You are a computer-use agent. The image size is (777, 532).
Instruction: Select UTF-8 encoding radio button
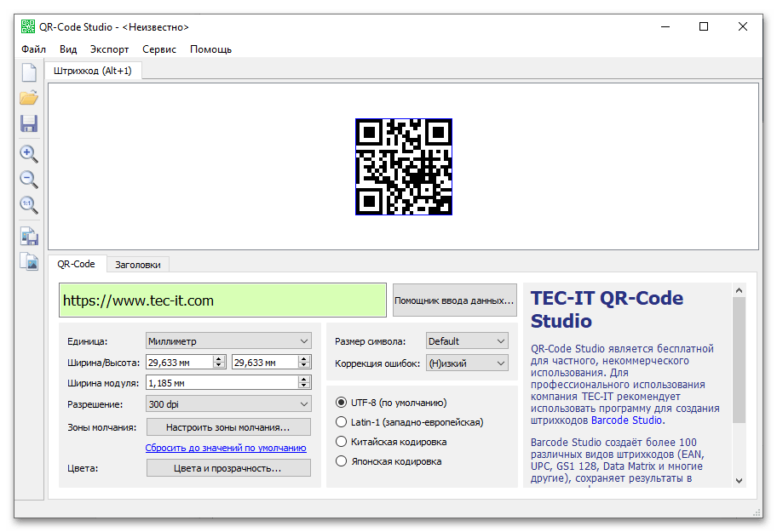click(342, 403)
